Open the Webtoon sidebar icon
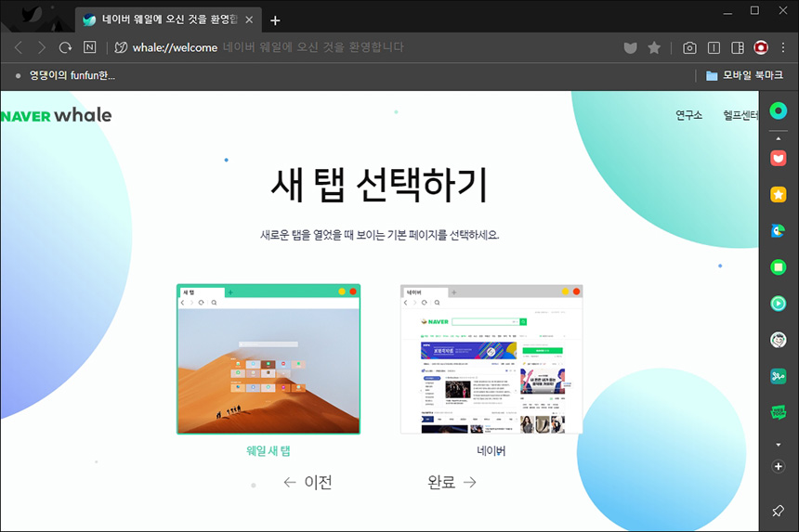 (x=779, y=412)
